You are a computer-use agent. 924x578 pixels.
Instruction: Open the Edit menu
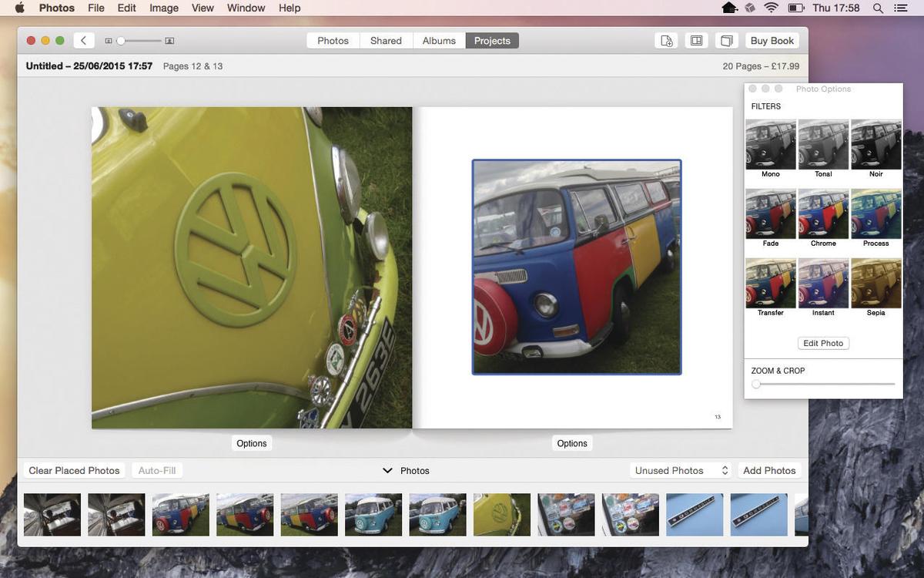[126, 8]
